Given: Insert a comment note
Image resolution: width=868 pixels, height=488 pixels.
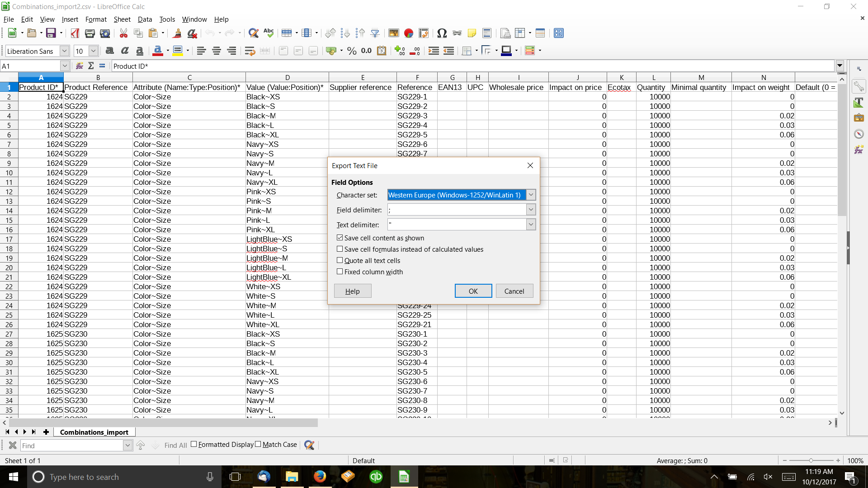Looking at the screenshot, I should (472, 33).
